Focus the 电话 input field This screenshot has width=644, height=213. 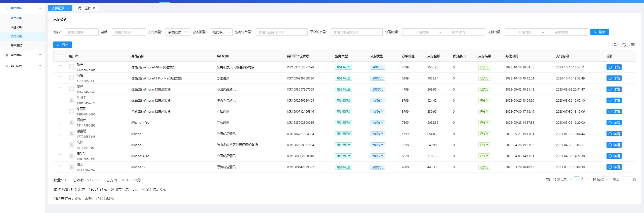[129, 32]
